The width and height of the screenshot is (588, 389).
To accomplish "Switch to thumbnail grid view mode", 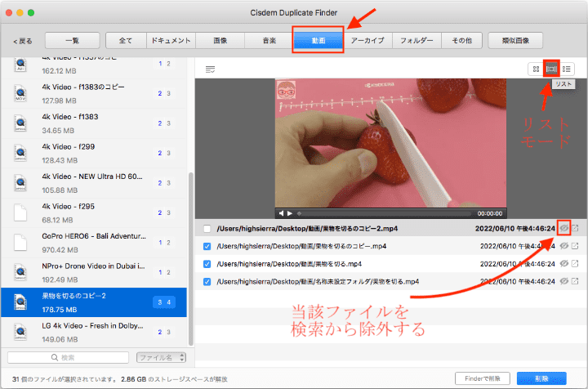I will click(536, 69).
